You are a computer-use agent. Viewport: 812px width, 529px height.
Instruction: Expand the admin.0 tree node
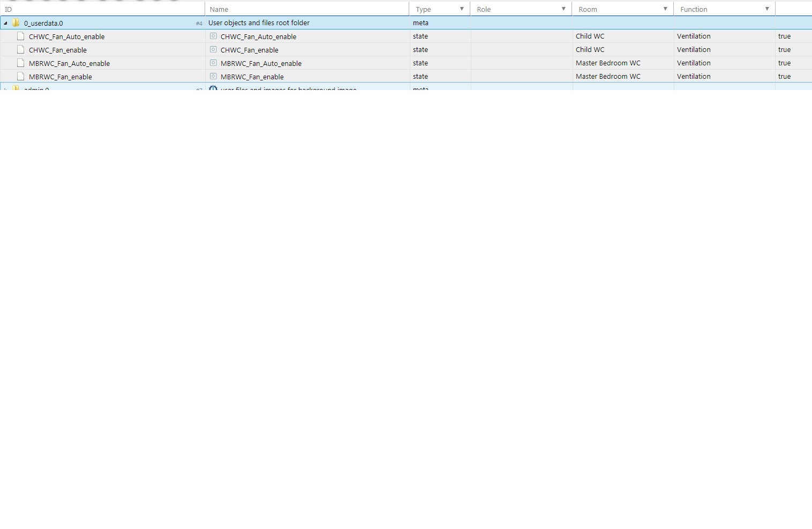coord(5,88)
